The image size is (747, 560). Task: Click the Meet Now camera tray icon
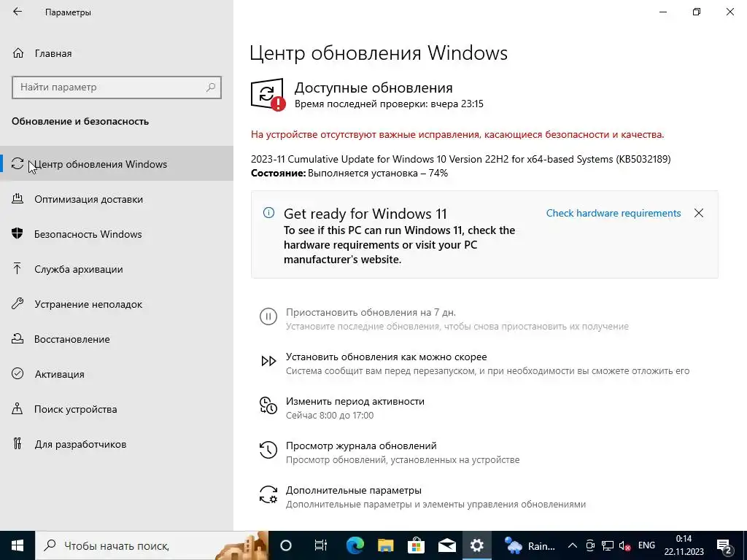589,545
